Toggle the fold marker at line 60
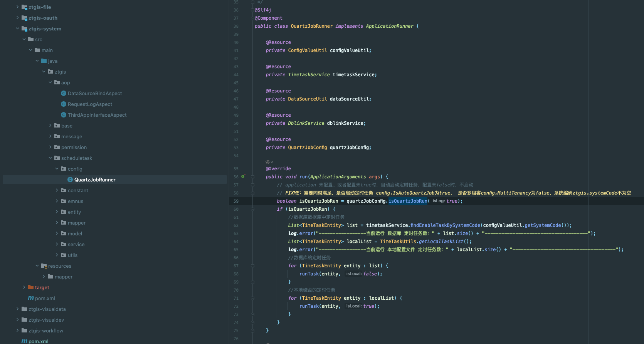644x344 pixels. [252, 209]
